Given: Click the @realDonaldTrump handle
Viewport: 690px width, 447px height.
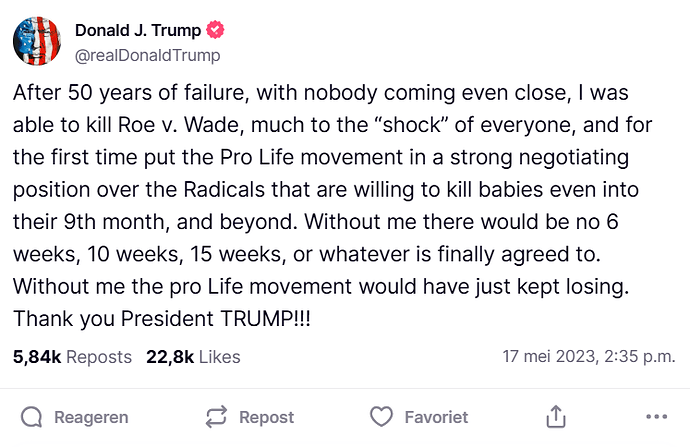Looking at the screenshot, I should point(147,55).
